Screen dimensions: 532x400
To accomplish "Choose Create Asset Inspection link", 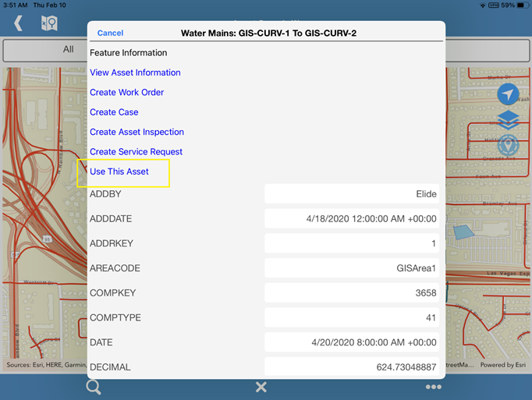I will 137,132.
